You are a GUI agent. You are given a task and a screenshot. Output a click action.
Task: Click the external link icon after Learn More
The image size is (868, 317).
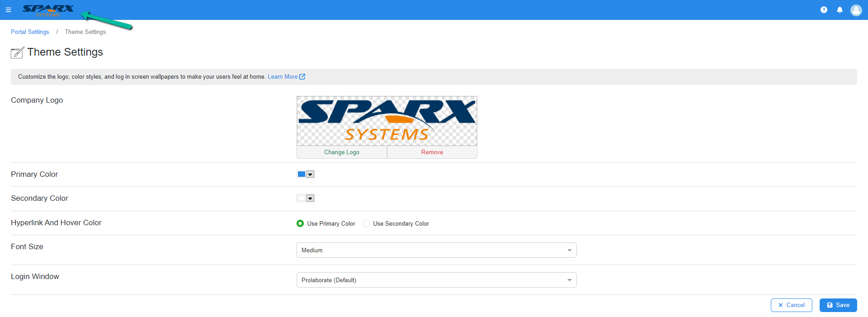pos(302,77)
